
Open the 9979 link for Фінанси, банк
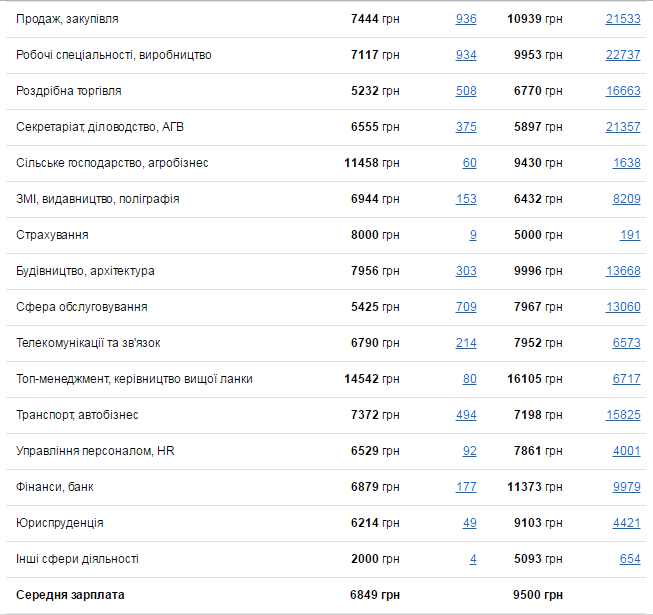626,487
